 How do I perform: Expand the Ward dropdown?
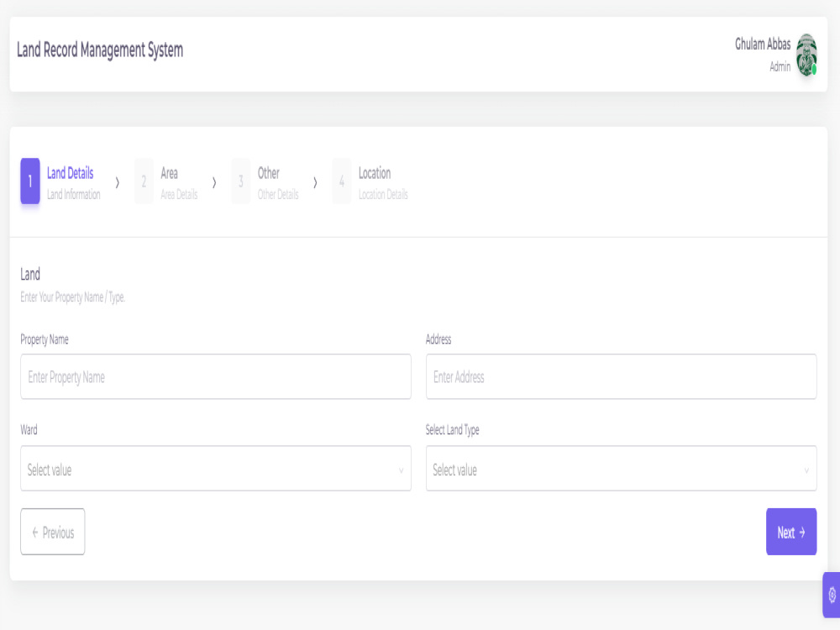(216, 468)
